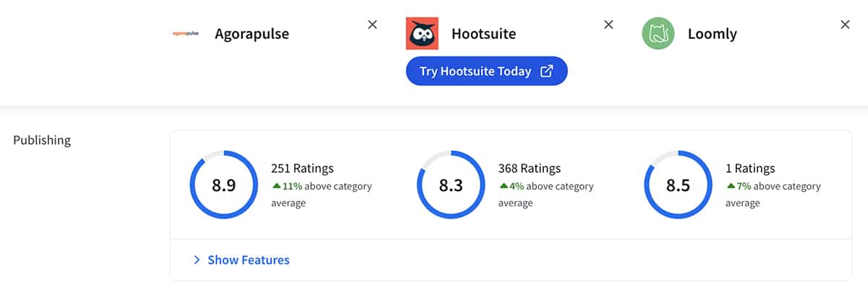The height and width of the screenshot is (296, 868).
Task: Click the 8.5 score ring for Loomly
Action: pyautogui.click(x=678, y=185)
